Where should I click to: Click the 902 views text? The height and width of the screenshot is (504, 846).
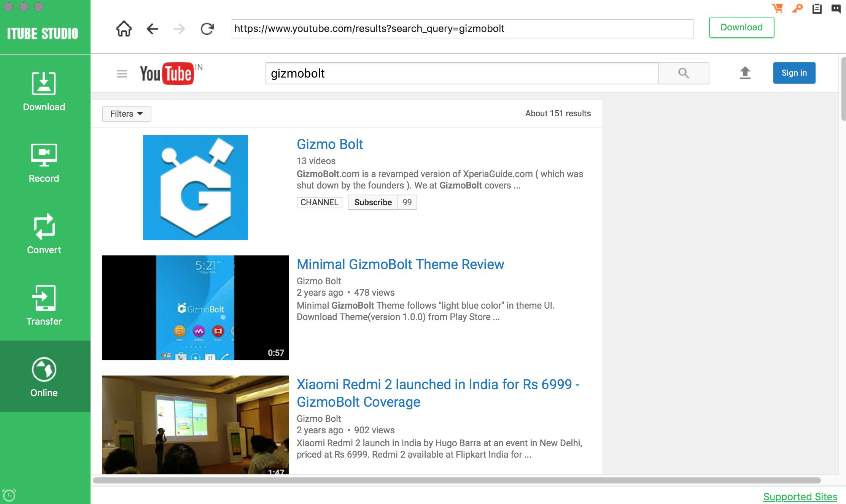point(374,430)
